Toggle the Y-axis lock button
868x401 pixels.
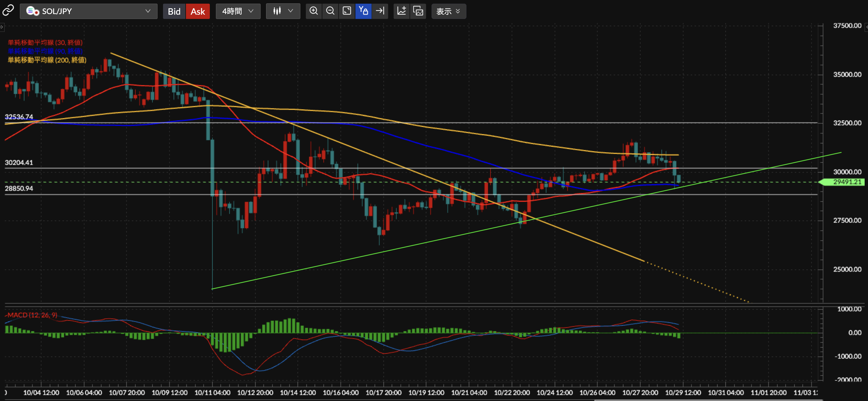point(363,11)
